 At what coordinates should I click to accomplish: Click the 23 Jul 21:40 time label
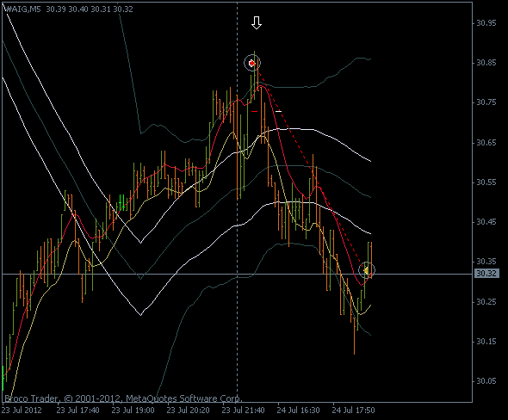tap(243, 411)
